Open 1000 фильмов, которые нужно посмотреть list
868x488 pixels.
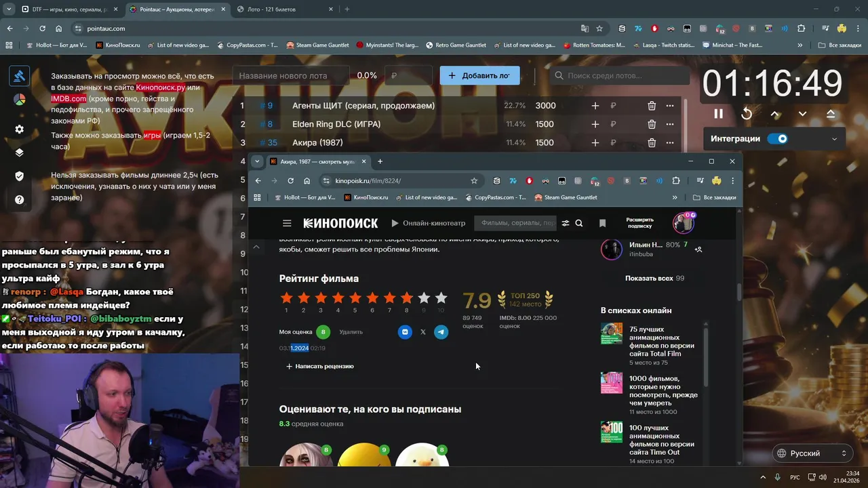(x=663, y=391)
